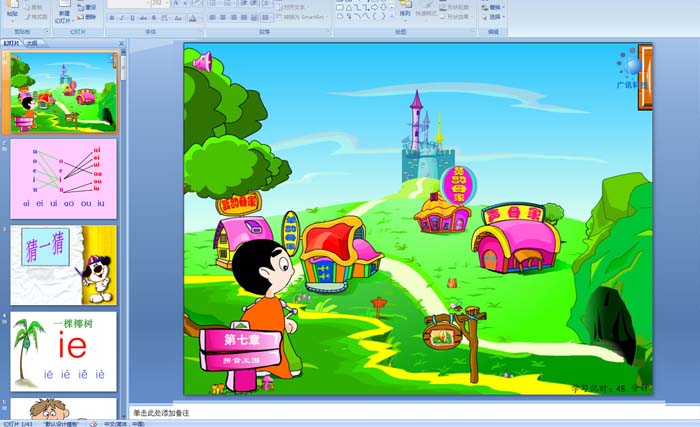Align text left
The image size is (700, 427).
click(x=213, y=17)
